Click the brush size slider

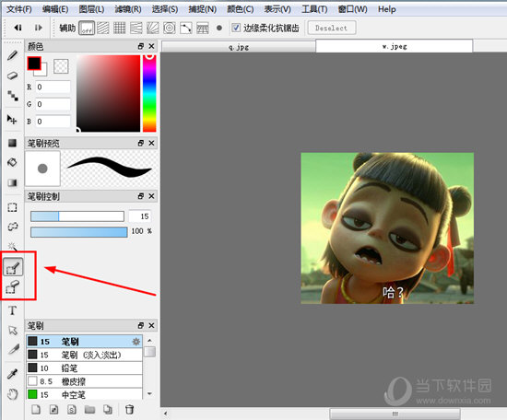77,216
